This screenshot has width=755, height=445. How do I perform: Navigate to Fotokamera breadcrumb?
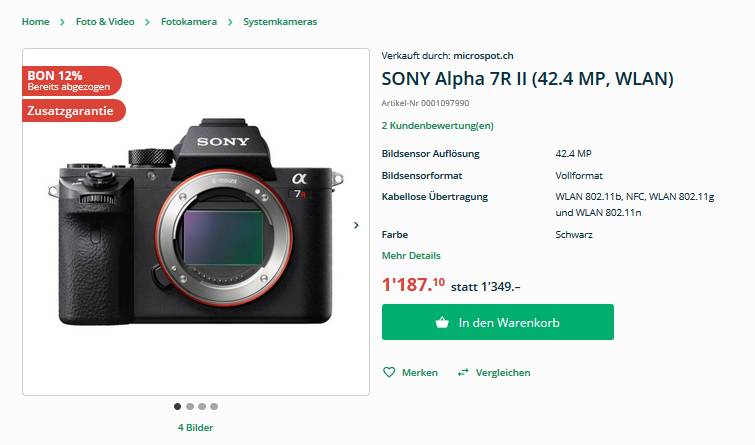pos(188,21)
